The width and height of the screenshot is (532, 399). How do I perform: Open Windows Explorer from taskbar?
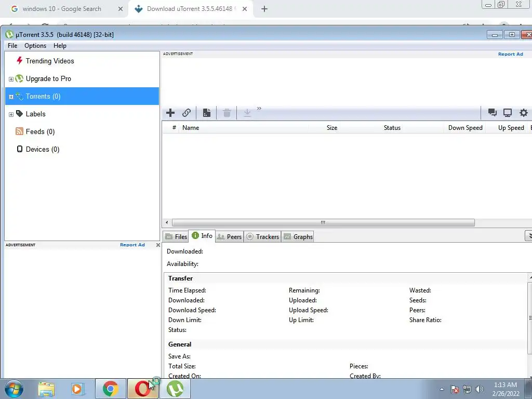click(x=46, y=389)
